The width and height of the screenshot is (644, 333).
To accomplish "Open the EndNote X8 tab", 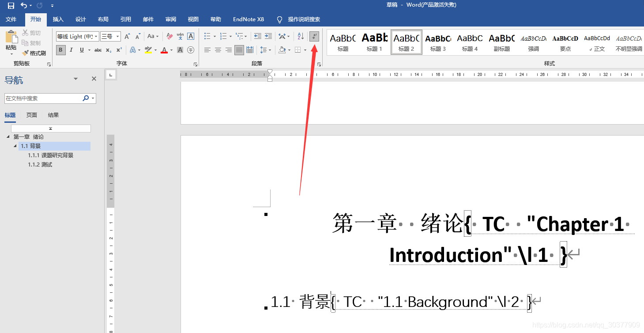I will pos(249,19).
